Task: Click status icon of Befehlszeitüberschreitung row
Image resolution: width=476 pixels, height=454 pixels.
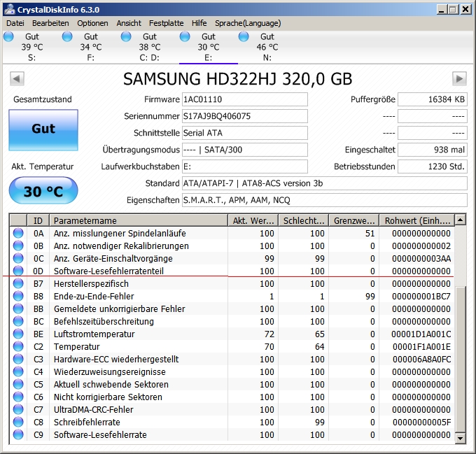Action: [x=18, y=321]
